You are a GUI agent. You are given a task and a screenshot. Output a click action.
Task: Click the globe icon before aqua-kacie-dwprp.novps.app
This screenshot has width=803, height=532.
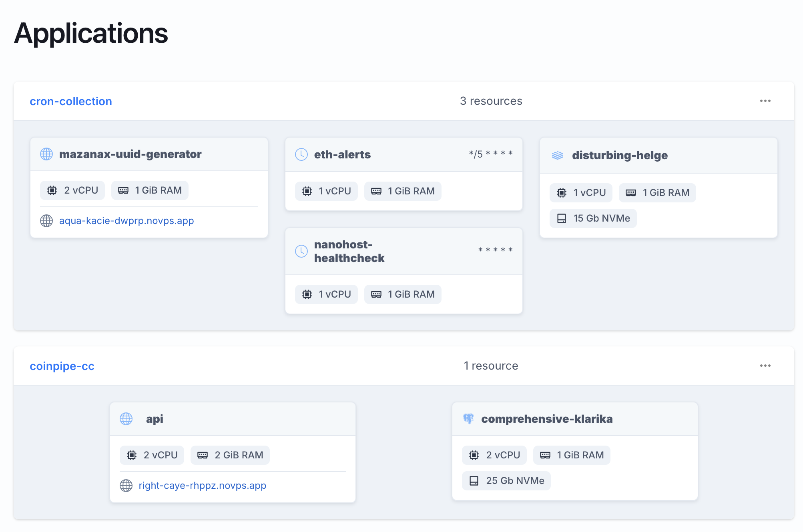46,220
